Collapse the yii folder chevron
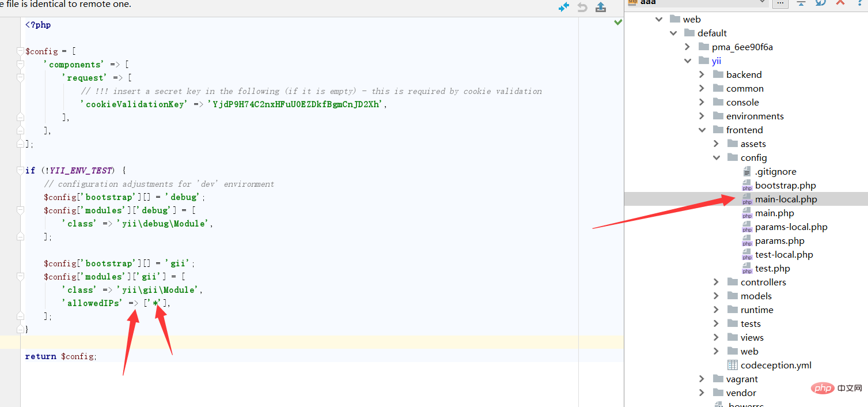Viewport: 868px width, 407px height. pyautogui.click(x=687, y=61)
